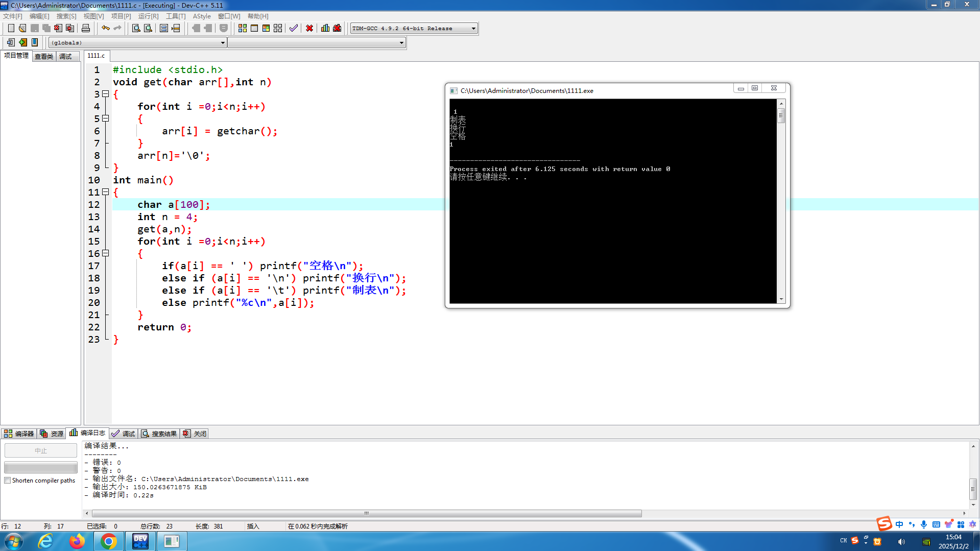Open Firefox from the taskbar
This screenshot has width=980, height=551.
coord(77,541)
